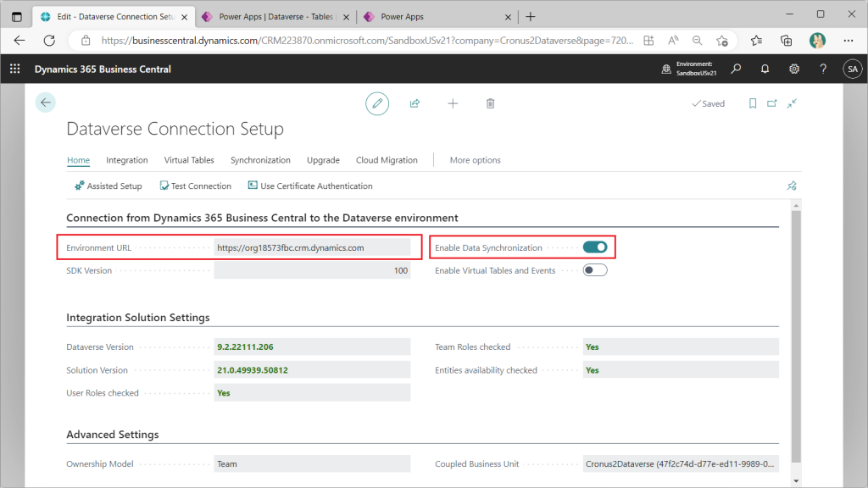Click the SDK Version field
The height and width of the screenshot is (488, 868).
[x=312, y=270]
